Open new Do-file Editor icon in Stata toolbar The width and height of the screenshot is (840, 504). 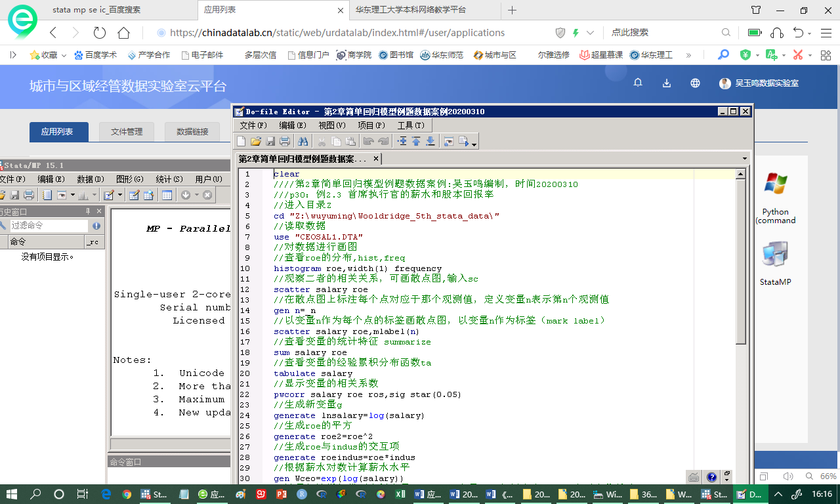pyautogui.click(x=108, y=195)
